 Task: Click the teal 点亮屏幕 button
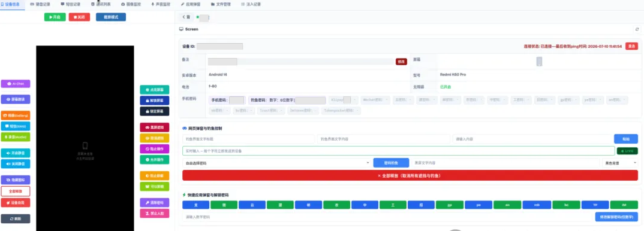pos(155,89)
